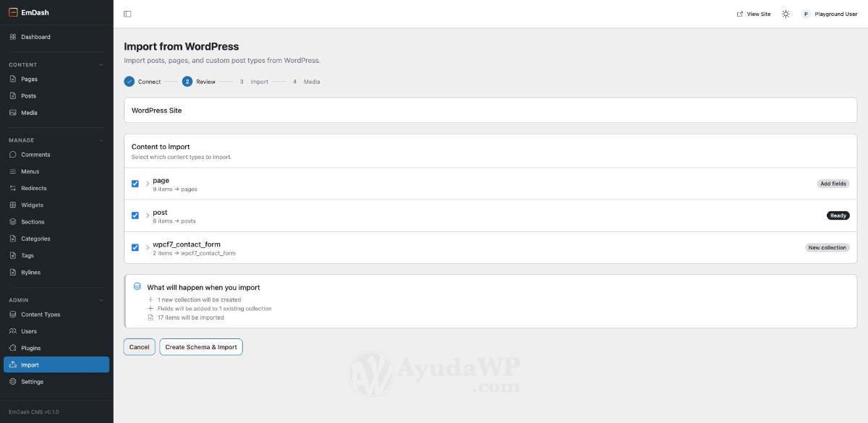Expand the post items list
Viewport: 868px width, 423px height.
(x=147, y=215)
